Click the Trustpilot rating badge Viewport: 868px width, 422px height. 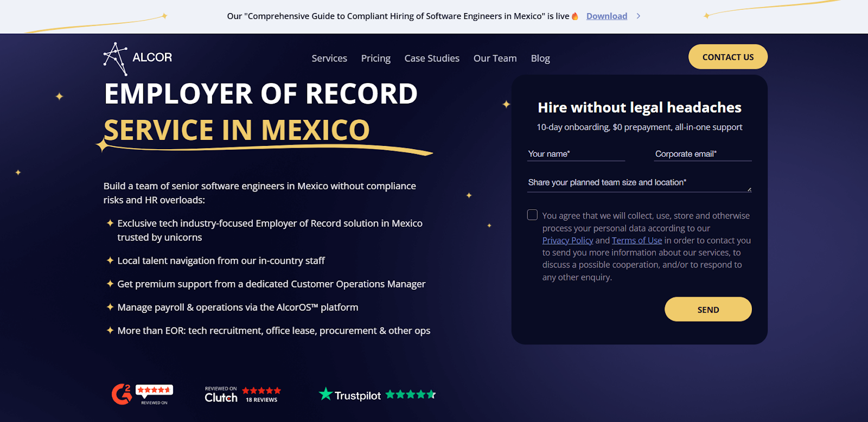pos(378,394)
